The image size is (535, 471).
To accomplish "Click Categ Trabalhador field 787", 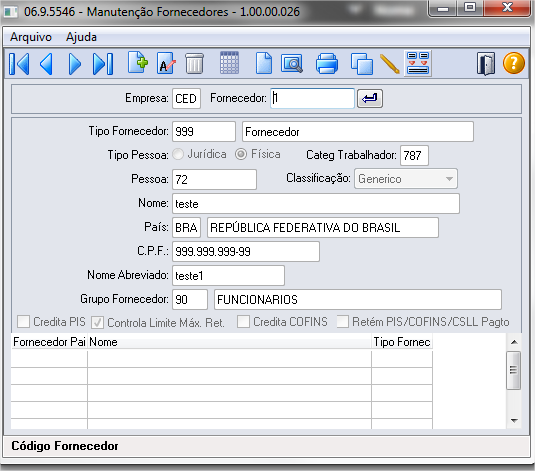I will (x=414, y=156).
